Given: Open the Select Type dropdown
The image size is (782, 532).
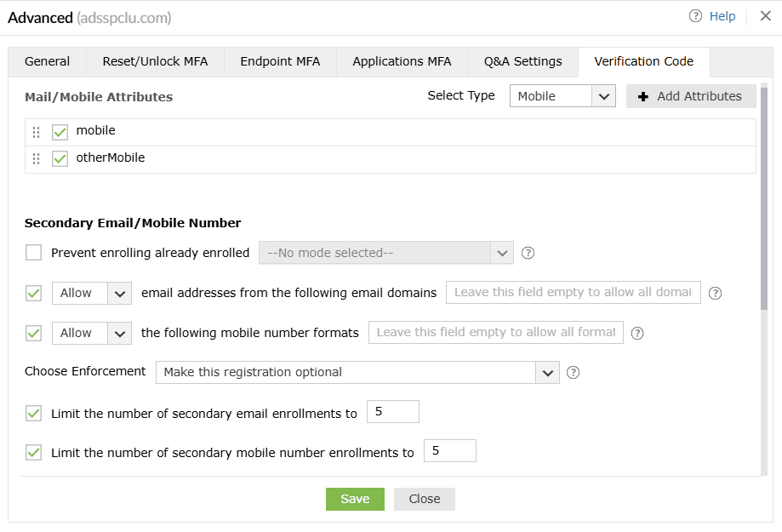Looking at the screenshot, I should 562,95.
